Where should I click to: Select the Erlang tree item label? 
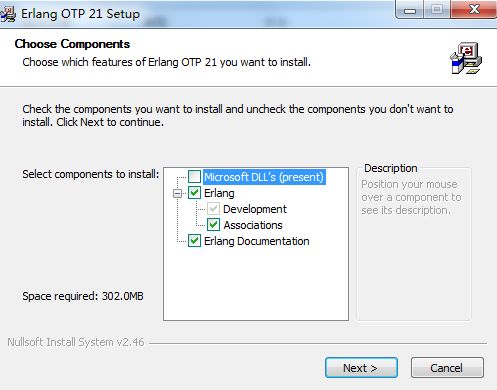219,193
